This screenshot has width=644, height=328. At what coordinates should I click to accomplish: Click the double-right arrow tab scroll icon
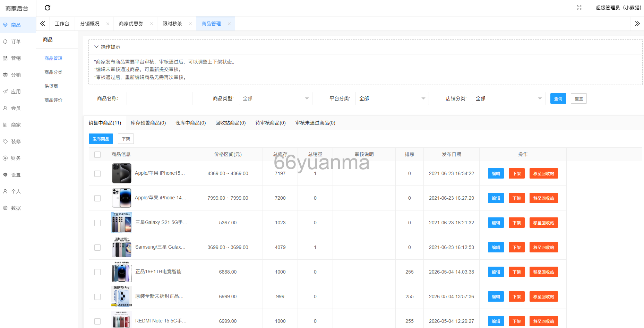point(637,24)
